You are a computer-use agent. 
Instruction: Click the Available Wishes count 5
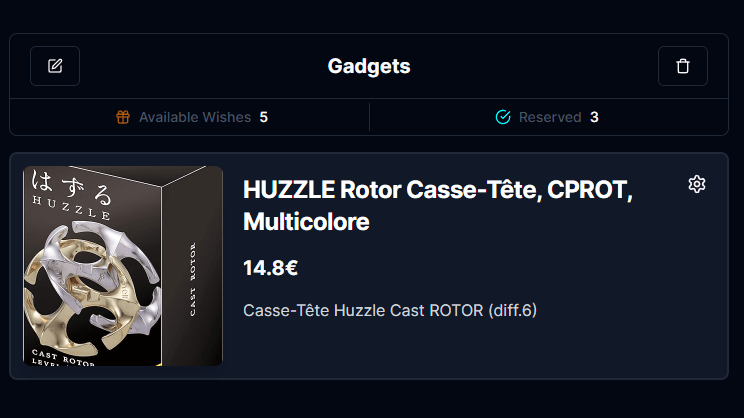pos(264,117)
